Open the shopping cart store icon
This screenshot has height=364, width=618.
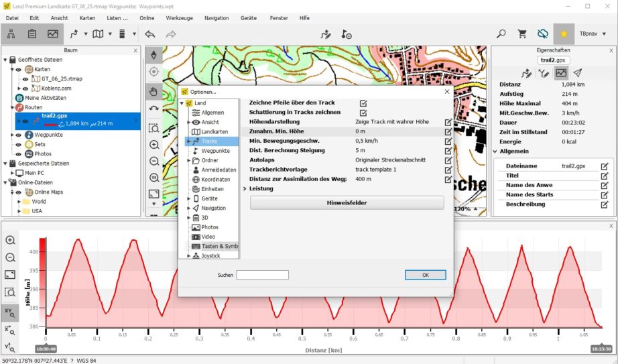(x=522, y=34)
